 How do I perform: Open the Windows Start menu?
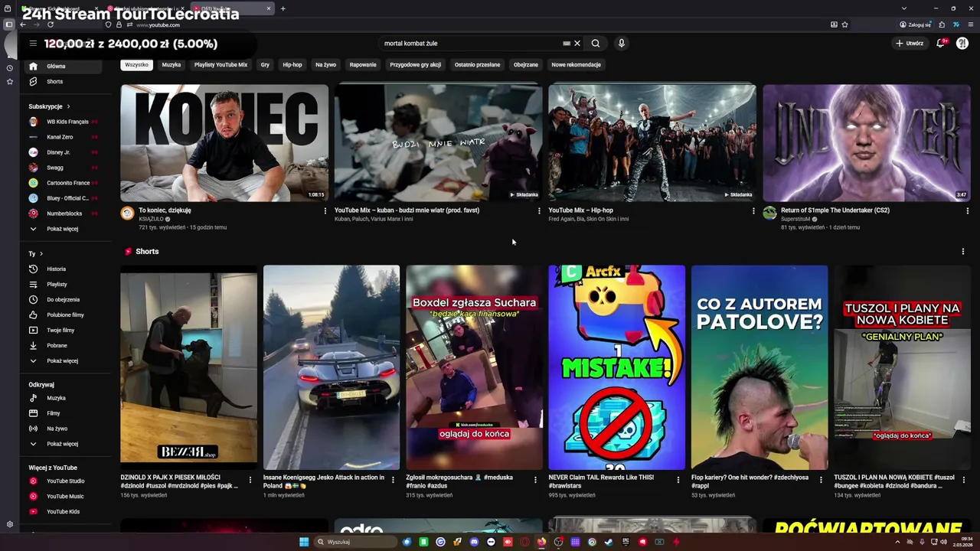pos(304,542)
